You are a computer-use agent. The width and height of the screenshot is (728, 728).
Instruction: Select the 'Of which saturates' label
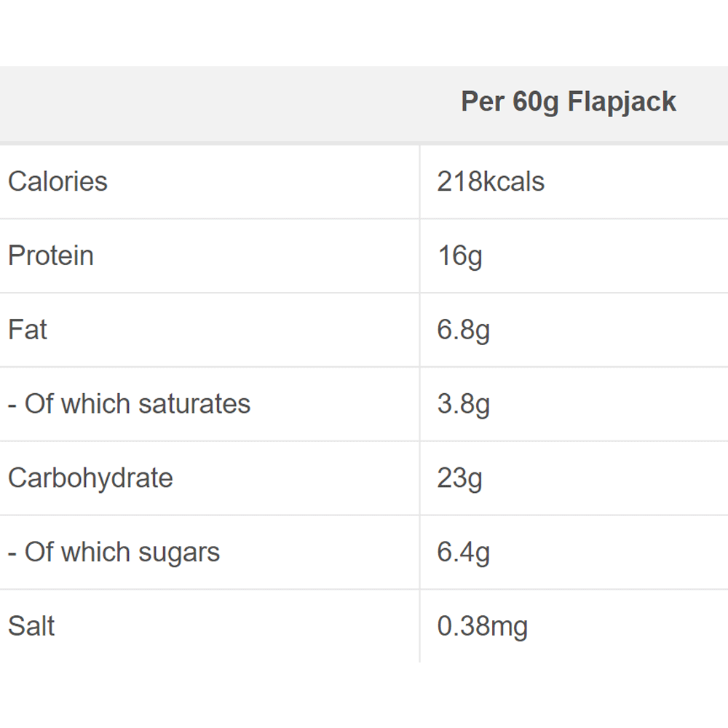point(129,404)
